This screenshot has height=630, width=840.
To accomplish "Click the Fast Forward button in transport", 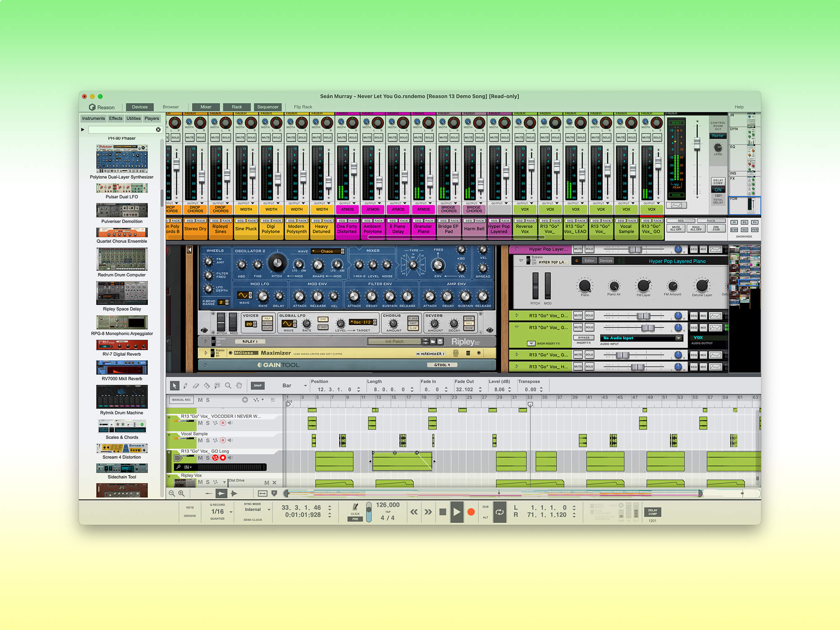I will (x=428, y=512).
